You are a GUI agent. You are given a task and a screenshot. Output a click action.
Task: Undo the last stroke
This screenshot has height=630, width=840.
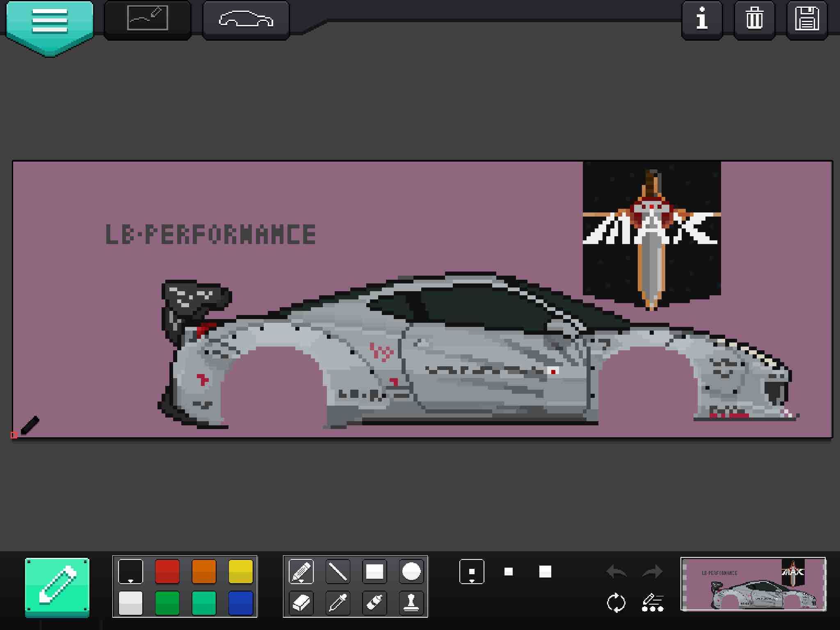616,571
